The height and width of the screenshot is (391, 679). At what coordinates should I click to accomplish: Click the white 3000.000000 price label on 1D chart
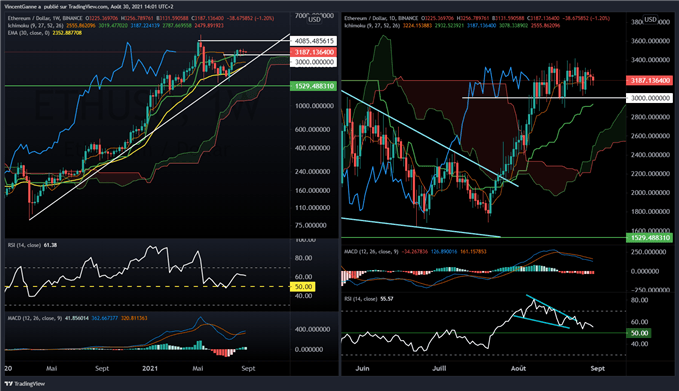click(650, 98)
